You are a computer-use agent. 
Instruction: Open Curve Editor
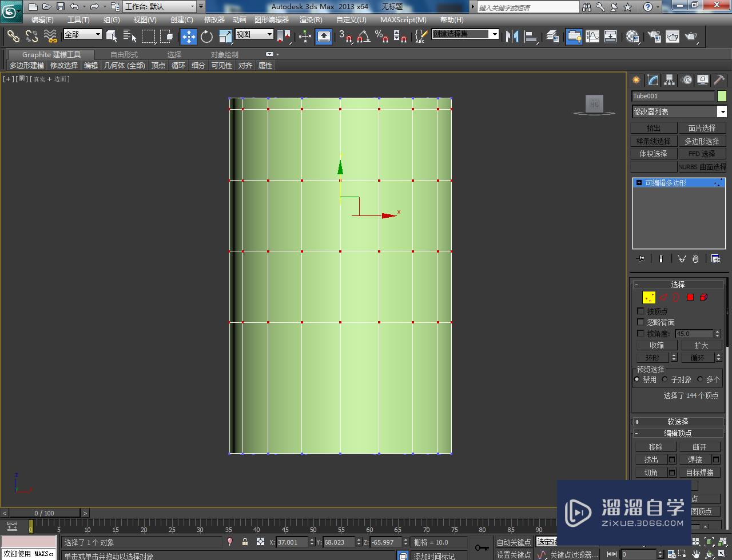592,36
